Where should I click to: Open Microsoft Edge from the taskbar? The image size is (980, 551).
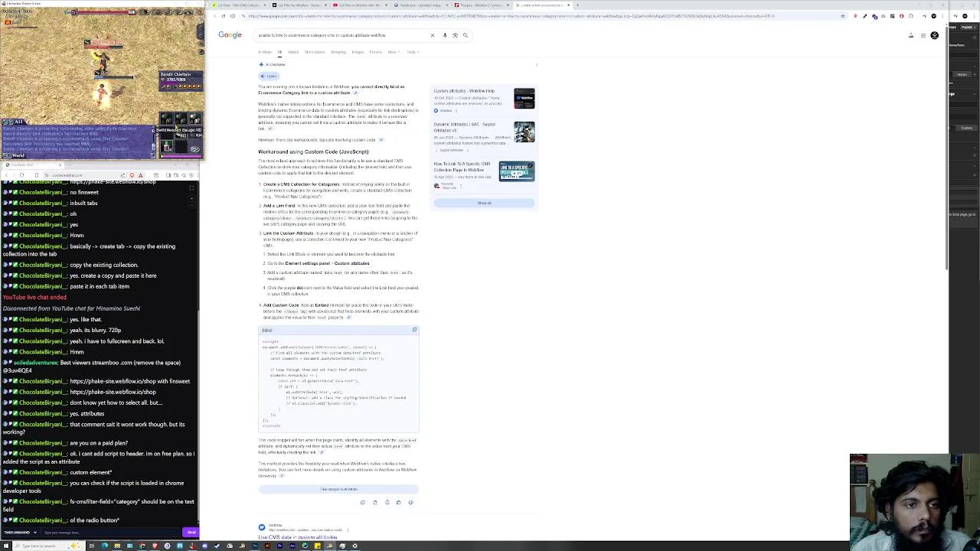tap(104, 546)
